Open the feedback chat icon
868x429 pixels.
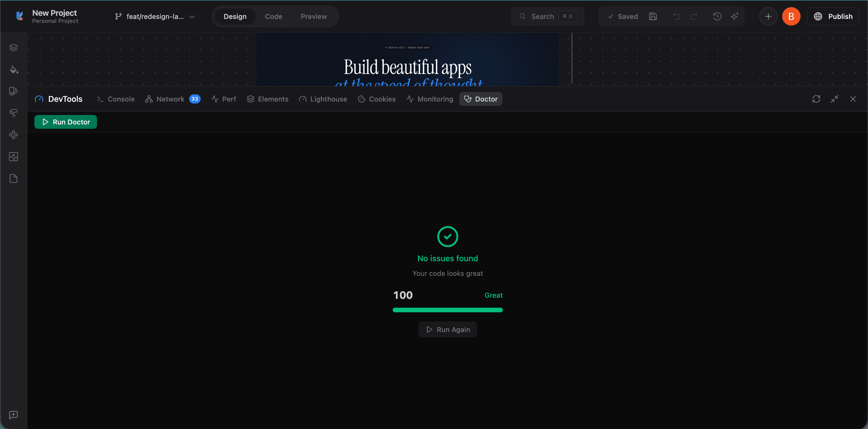click(13, 415)
